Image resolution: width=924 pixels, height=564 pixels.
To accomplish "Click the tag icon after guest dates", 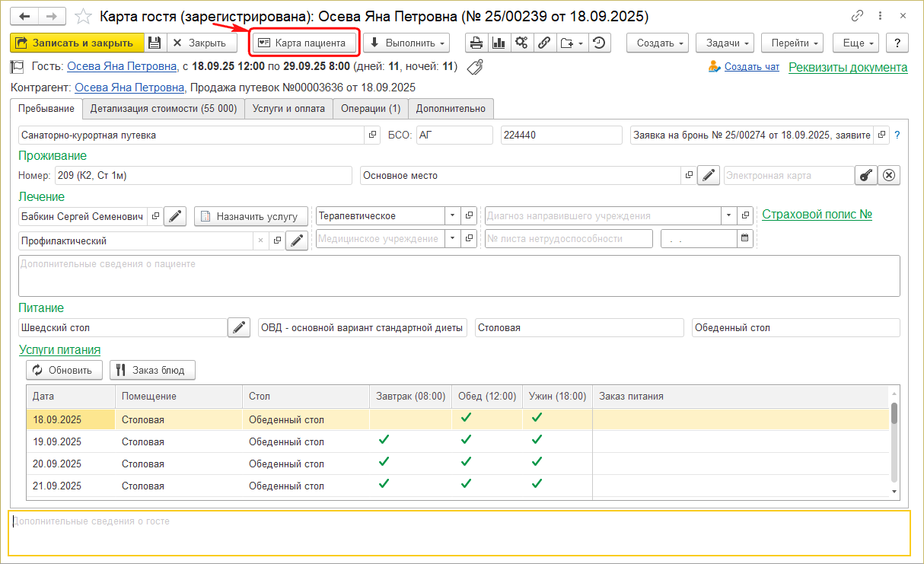I will tap(475, 67).
